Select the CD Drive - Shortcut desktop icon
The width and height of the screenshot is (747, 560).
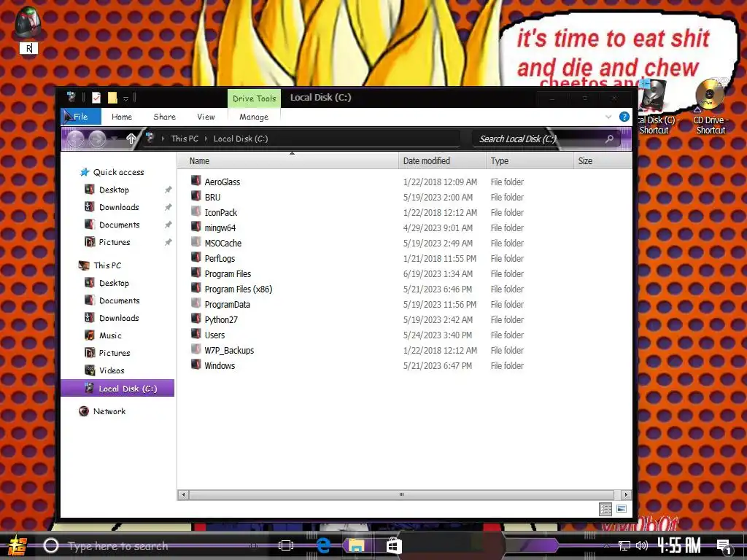(710, 107)
